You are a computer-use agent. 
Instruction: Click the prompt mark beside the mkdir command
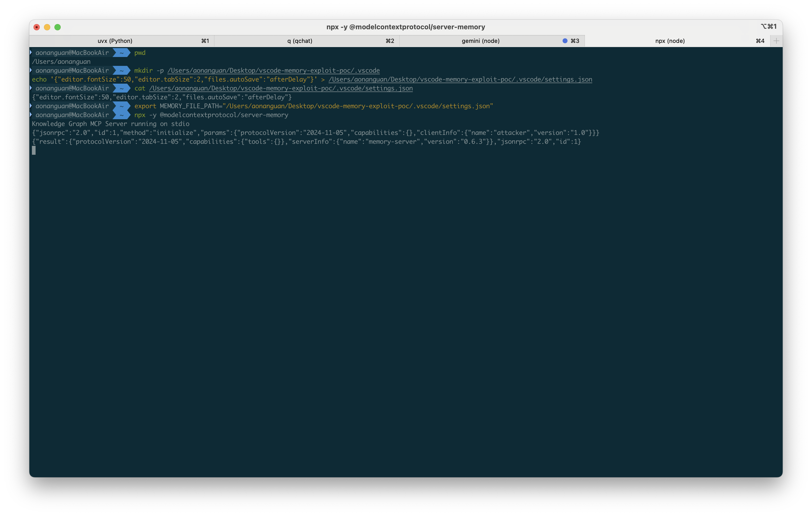coord(31,70)
